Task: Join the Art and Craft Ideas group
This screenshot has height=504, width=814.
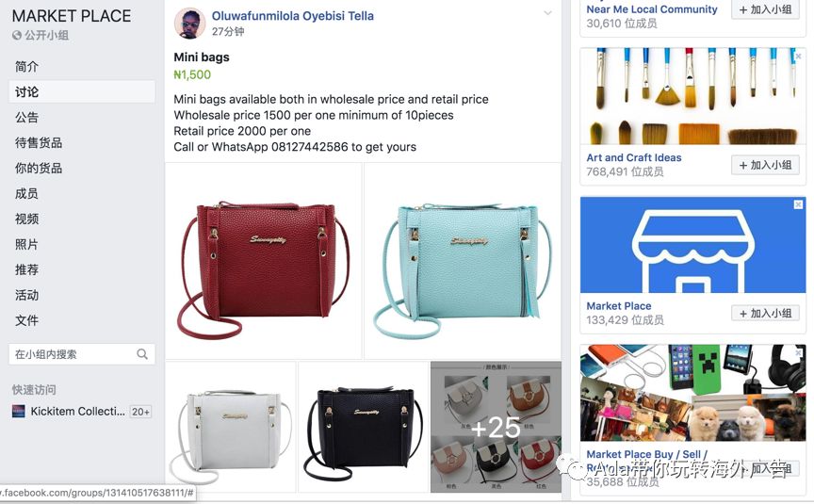Action: coord(765,165)
